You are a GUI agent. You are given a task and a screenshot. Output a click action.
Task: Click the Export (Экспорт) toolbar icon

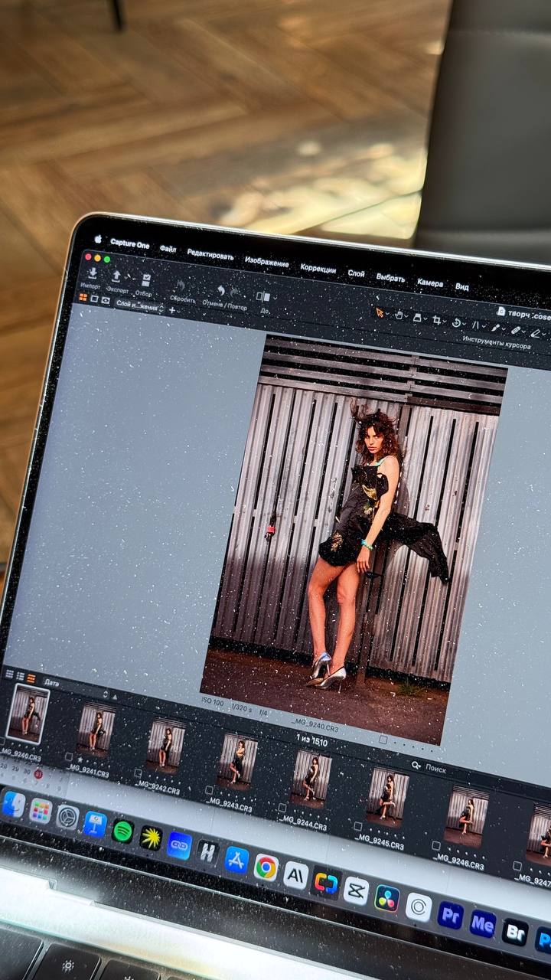117,276
